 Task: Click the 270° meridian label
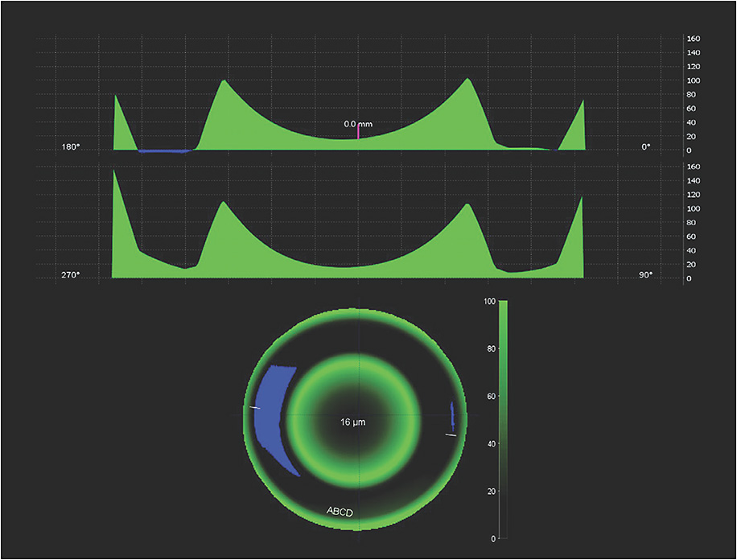point(68,275)
